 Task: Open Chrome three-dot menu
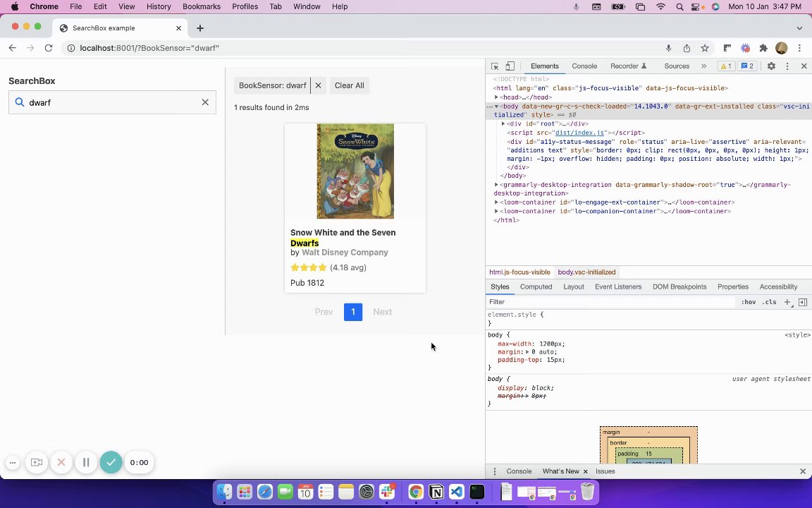click(799, 48)
